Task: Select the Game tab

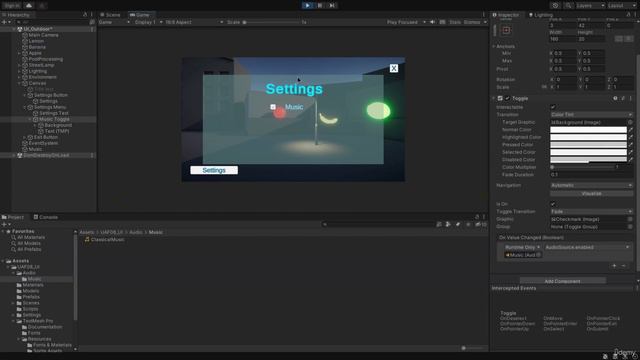Action: pyautogui.click(x=140, y=15)
